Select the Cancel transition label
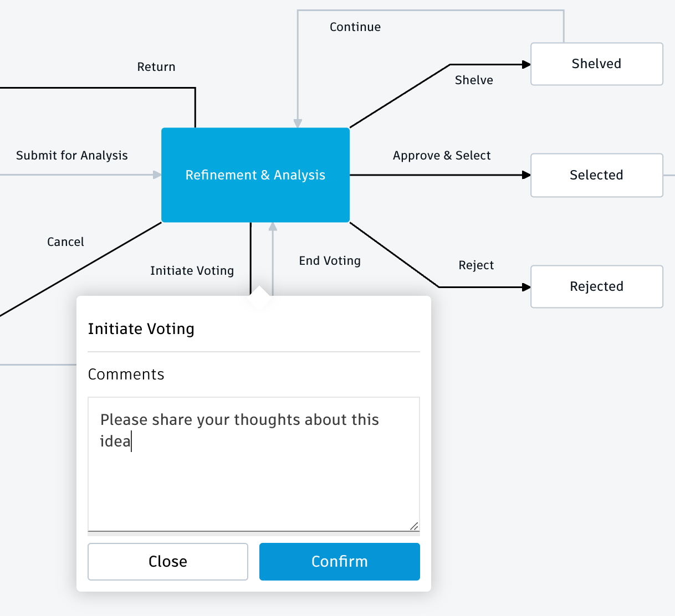The height and width of the screenshot is (616, 675). point(65,242)
